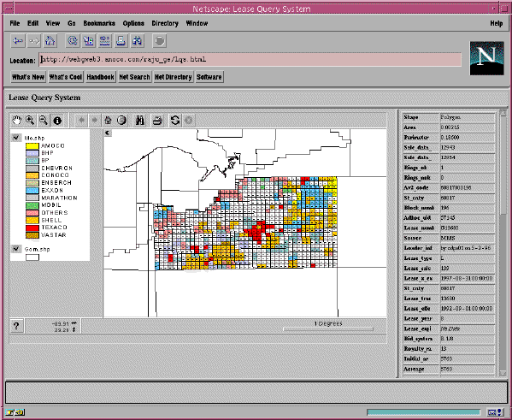Open the Bookmarks menu
The width and height of the screenshot is (512, 420).
tap(99, 23)
